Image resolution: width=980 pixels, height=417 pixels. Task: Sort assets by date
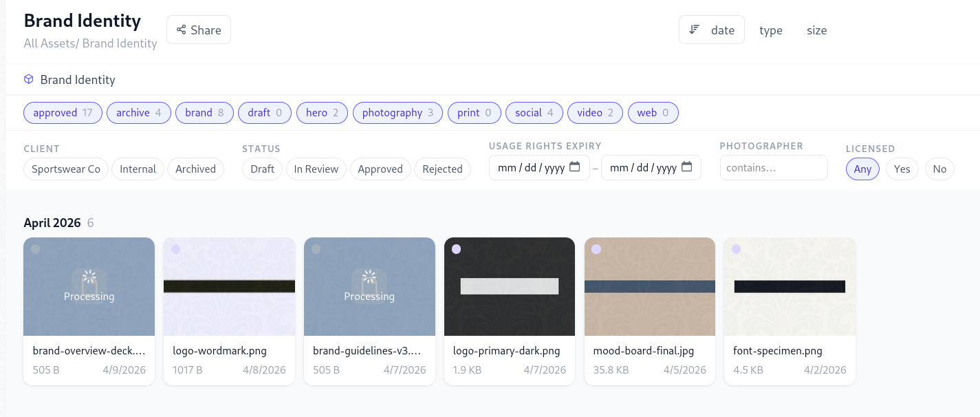point(712,30)
